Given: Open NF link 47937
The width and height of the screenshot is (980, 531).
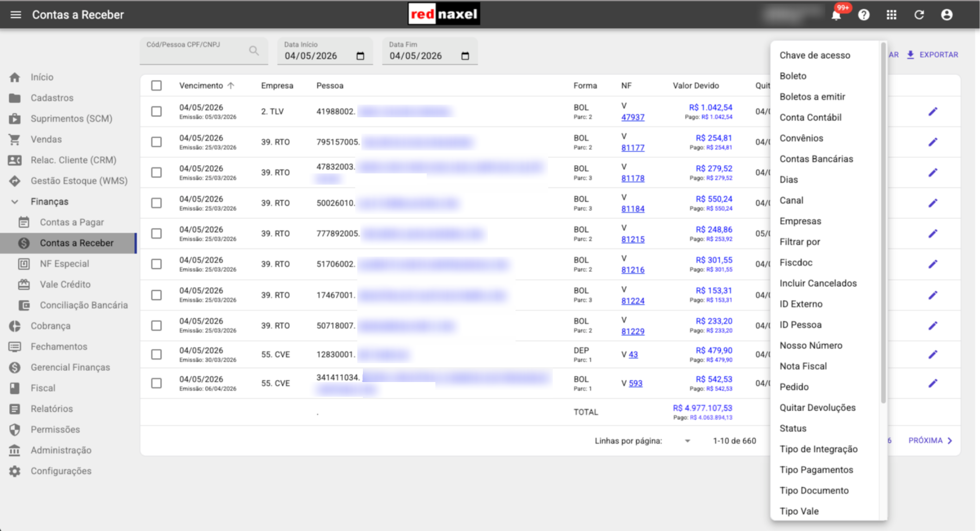Looking at the screenshot, I should (632, 117).
